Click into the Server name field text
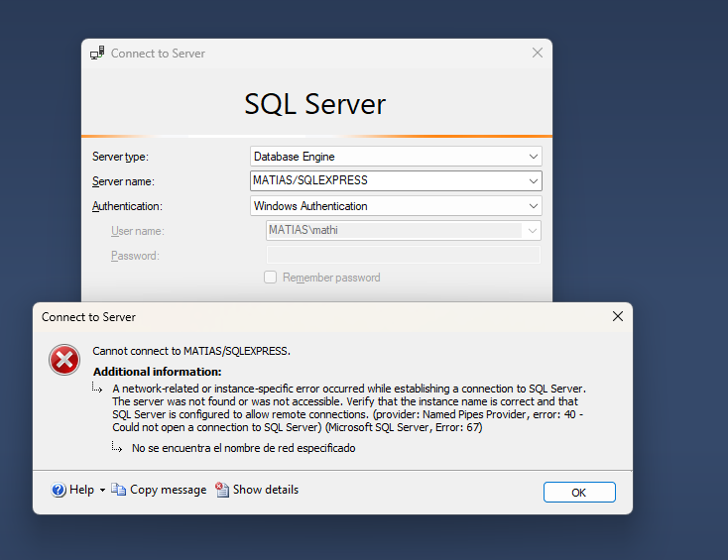The width and height of the screenshot is (728, 560). pos(310,180)
